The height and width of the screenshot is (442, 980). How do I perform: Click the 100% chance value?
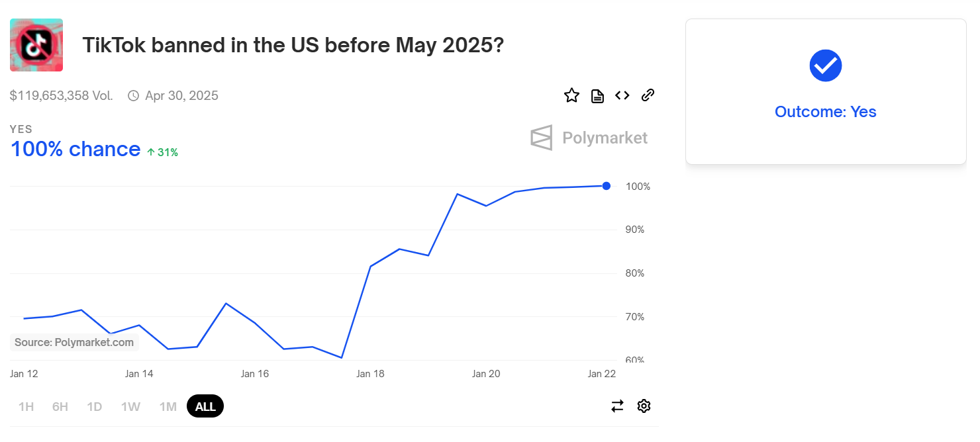[x=75, y=150]
